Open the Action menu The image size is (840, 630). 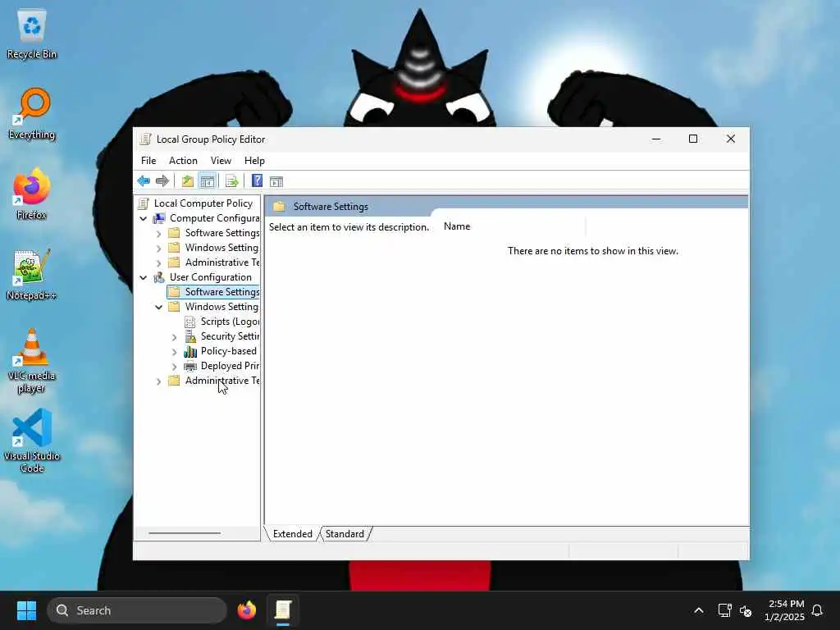click(183, 161)
